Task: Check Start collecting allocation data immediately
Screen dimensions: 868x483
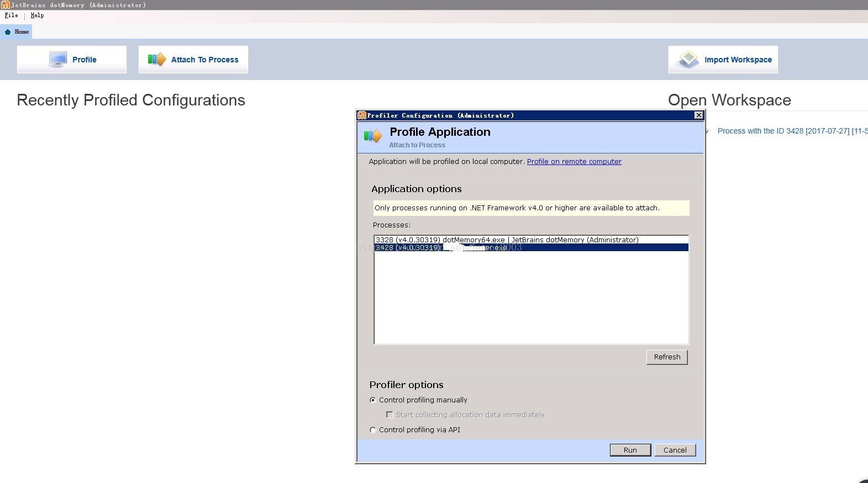Action: [390, 415]
